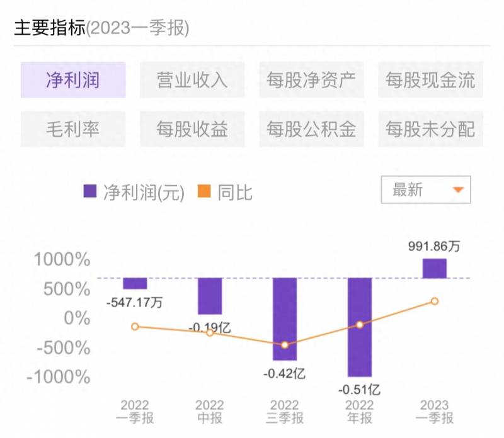
Task: Click the 主要指标 section heading
Action: coord(50,28)
